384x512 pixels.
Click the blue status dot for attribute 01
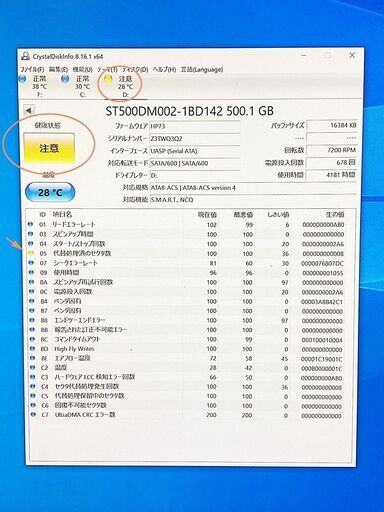pyautogui.click(x=30, y=224)
